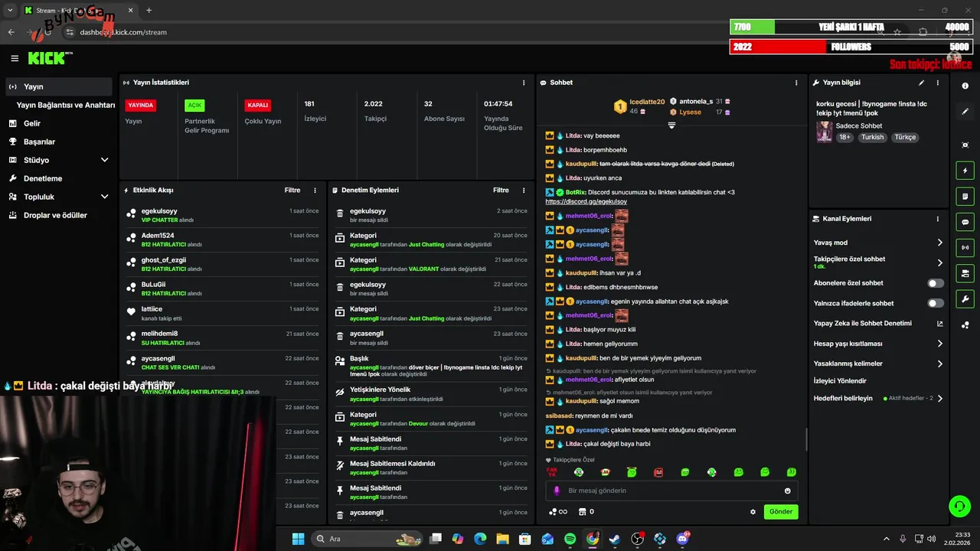
Task: Click the wrench icon in right sidebar
Action: [x=965, y=299]
